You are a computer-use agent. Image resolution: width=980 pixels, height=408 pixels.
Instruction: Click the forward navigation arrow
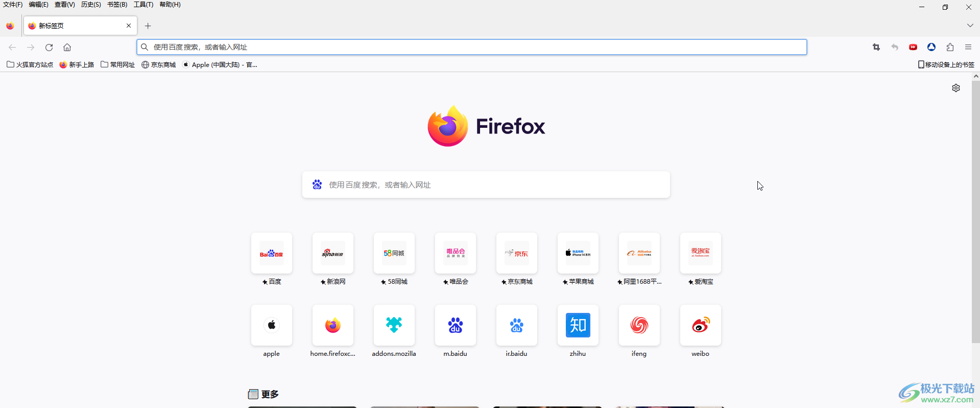pos(31,47)
